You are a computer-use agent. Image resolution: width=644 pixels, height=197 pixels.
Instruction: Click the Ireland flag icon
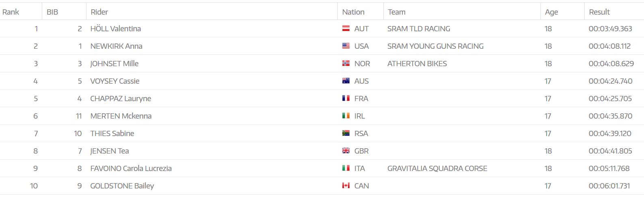[x=346, y=116]
